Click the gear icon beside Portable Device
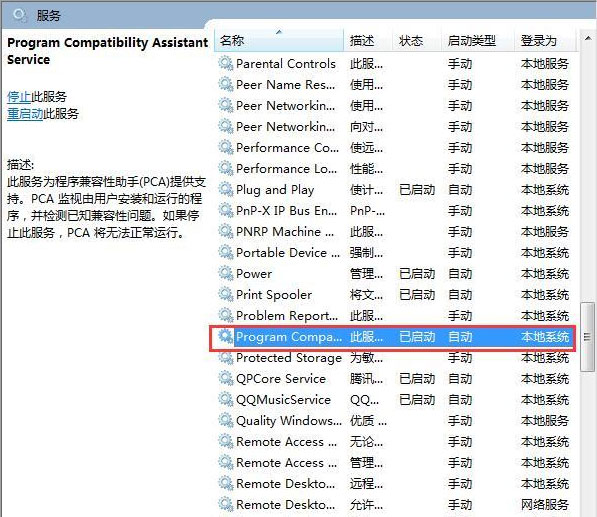Image resolution: width=597 pixels, height=517 pixels. pos(225,252)
